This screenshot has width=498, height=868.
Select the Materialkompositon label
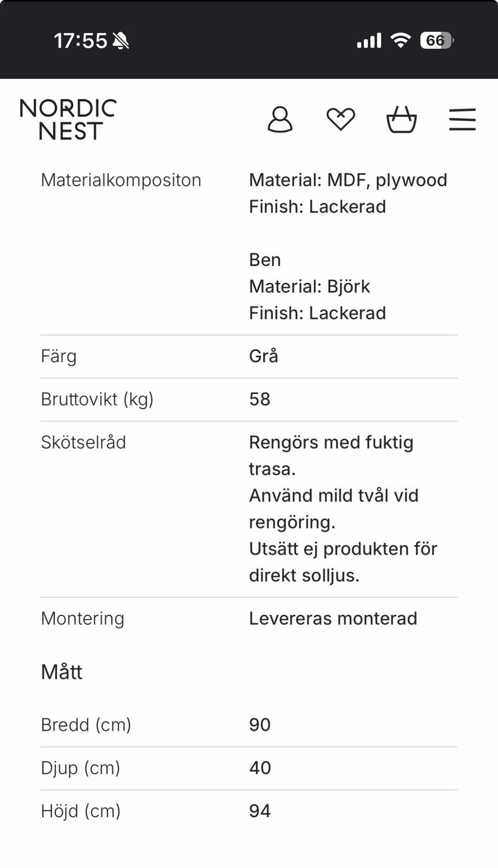coord(121,180)
